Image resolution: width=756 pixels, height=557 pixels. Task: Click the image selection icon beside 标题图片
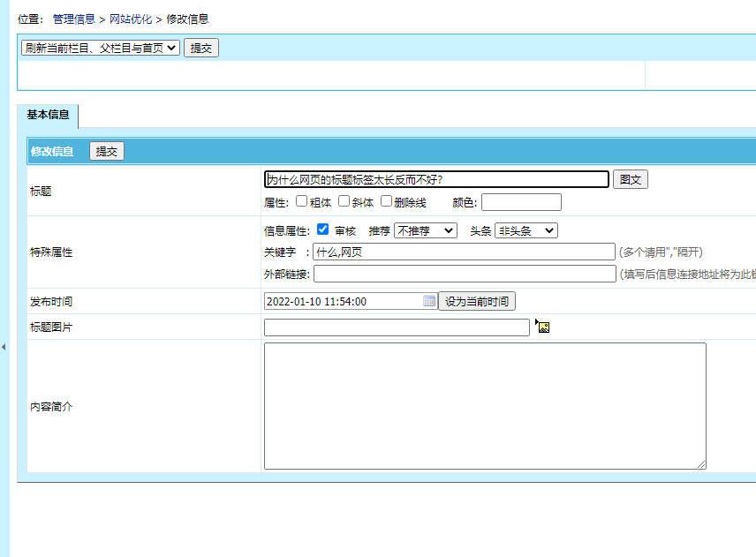[x=542, y=327]
